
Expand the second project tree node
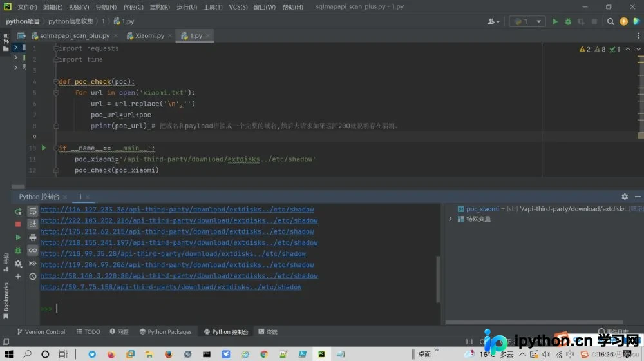click(15, 57)
